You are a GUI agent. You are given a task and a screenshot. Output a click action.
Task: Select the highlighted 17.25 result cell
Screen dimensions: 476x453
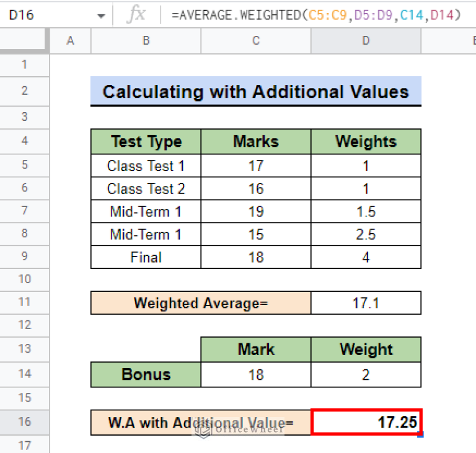point(366,422)
